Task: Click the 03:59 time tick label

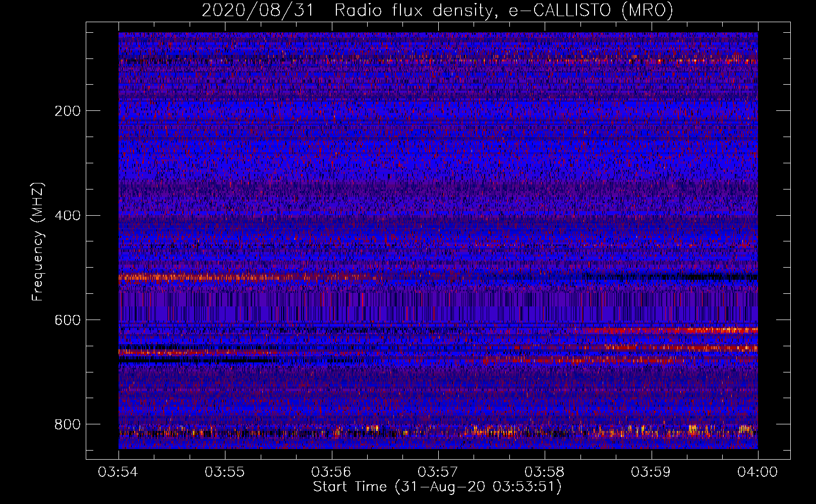Action: (x=651, y=472)
